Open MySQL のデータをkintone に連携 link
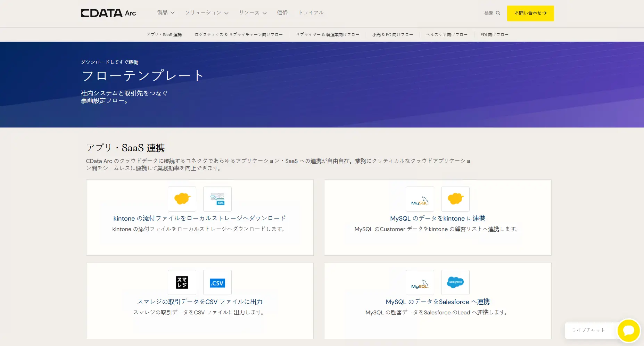 point(438,218)
